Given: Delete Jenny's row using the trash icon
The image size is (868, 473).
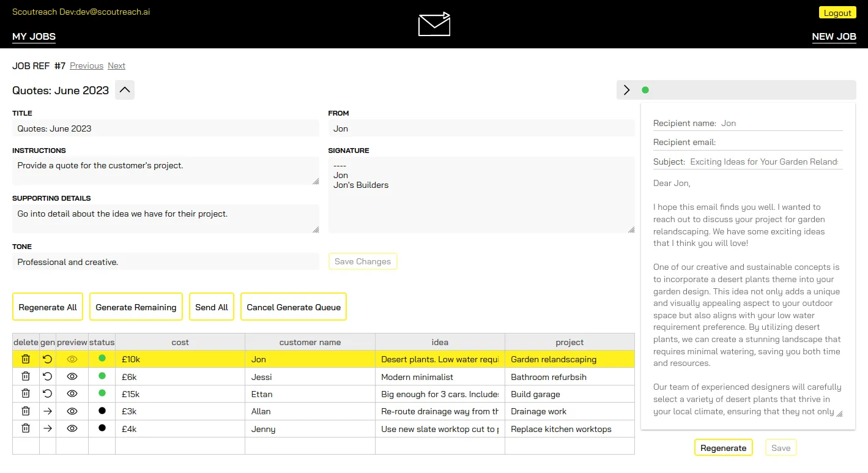Looking at the screenshot, I should (x=25, y=428).
